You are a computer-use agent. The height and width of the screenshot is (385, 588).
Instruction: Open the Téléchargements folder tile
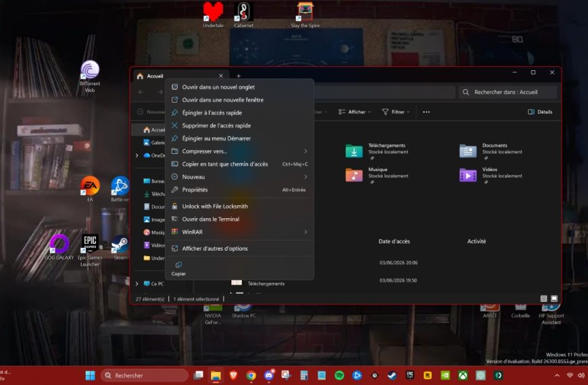click(x=376, y=151)
